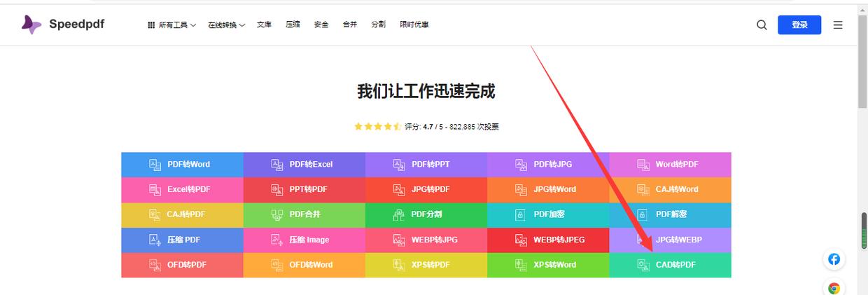This screenshot has width=868, height=295.
Task: Click the Chrome extension icon
Action: pos(834,288)
